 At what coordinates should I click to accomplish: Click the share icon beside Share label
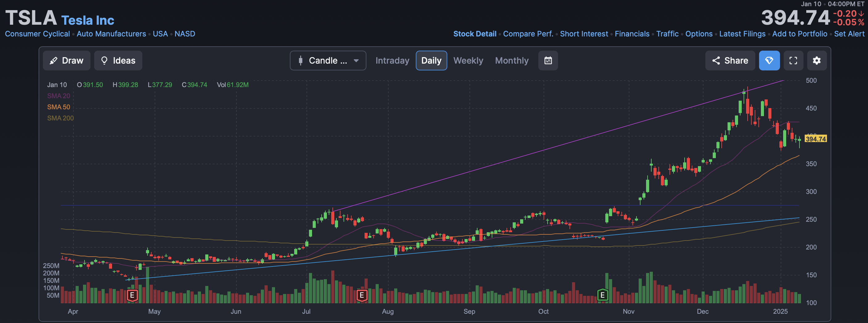[x=716, y=61]
